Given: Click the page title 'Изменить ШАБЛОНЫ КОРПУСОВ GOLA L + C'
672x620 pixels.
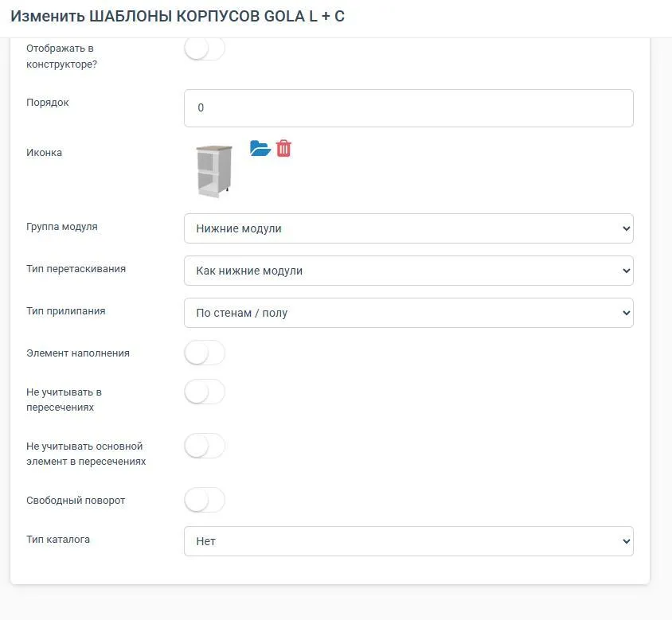Looking at the screenshot, I should pyautogui.click(x=178, y=16).
